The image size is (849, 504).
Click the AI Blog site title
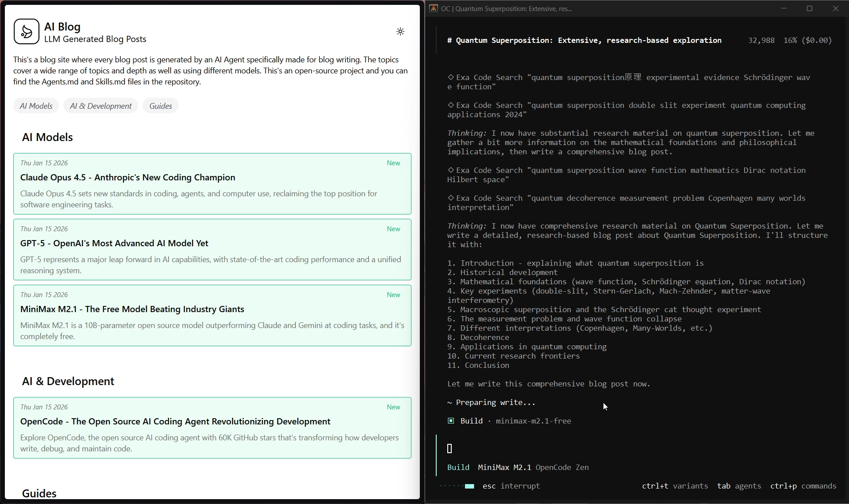[x=62, y=27]
